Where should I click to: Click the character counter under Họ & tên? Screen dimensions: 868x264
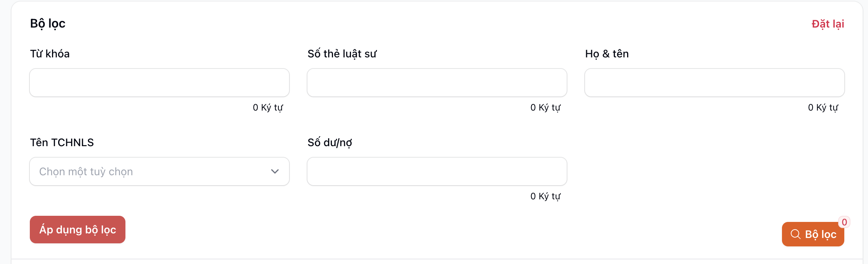click(x=823, y=108)
